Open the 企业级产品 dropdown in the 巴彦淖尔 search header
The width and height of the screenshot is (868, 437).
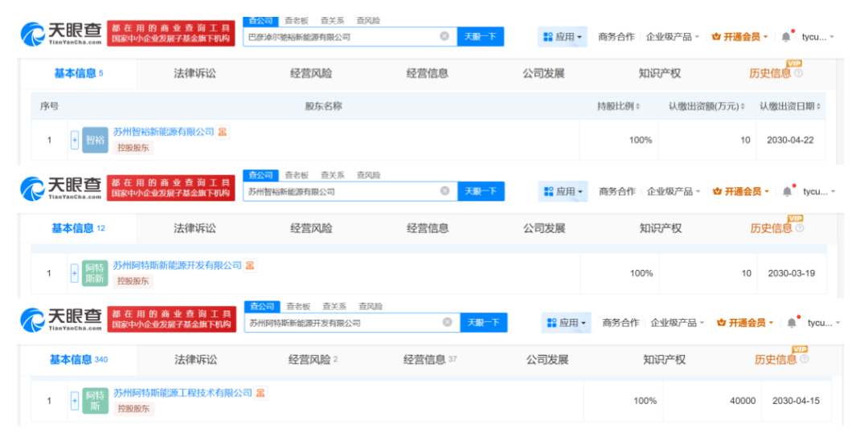pyautogui.click(x=673, y=36)
